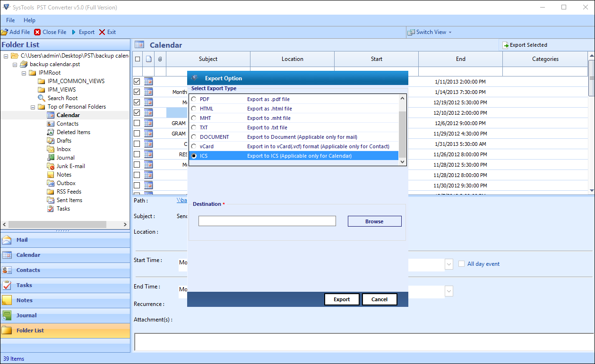This screenshot has width=595, height=364.
Task: Toggle the select-all checkbox in table header
Action: click(138, 59)
